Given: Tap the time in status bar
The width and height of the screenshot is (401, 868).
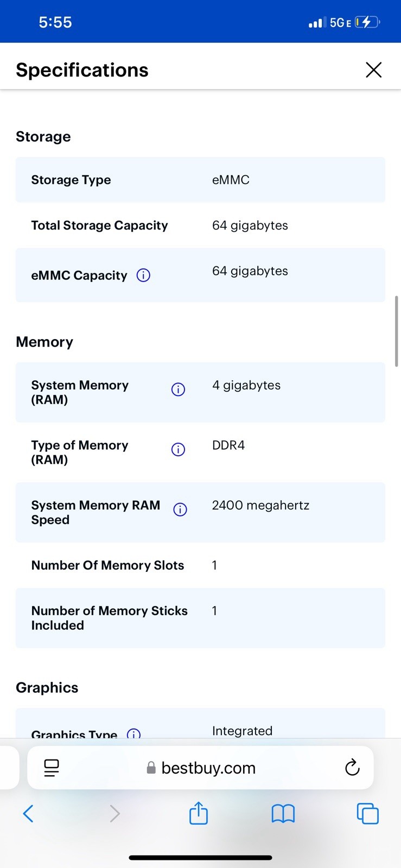Looking at the screenshot, I should click(x=55, y=22).
